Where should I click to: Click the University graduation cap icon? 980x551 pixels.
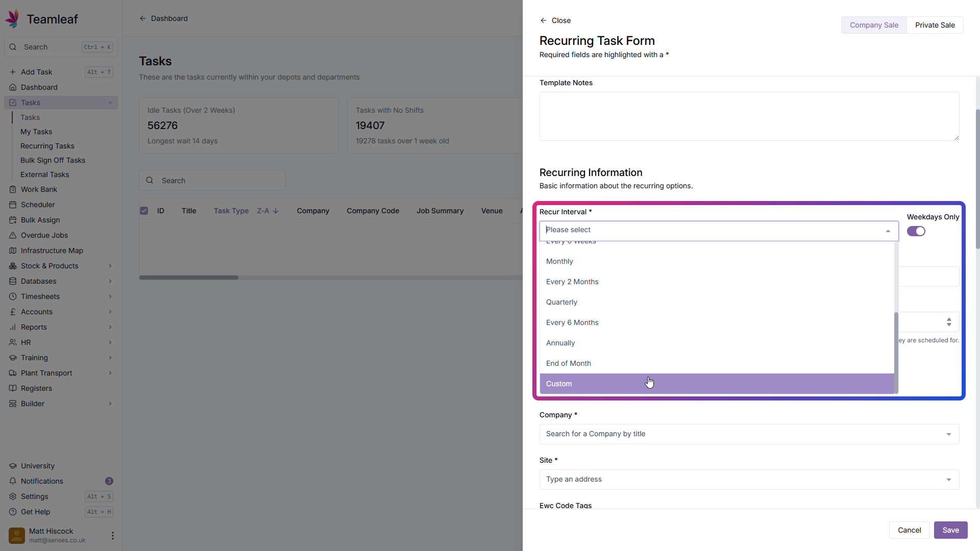13,466
